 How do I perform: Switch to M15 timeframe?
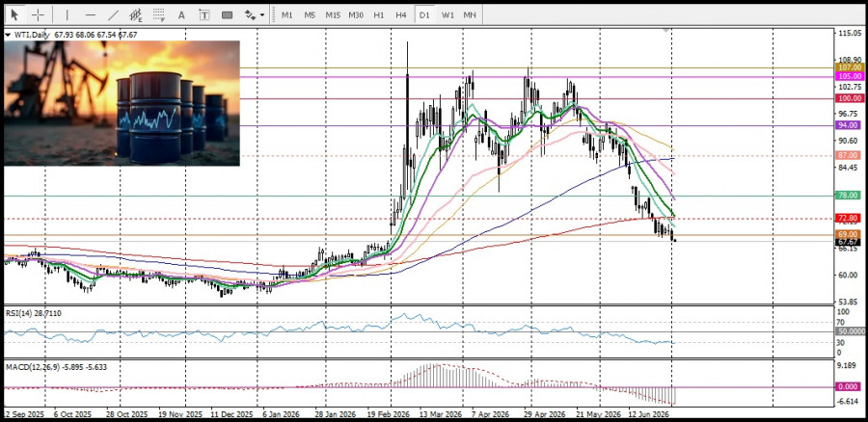tap(333, 14)
